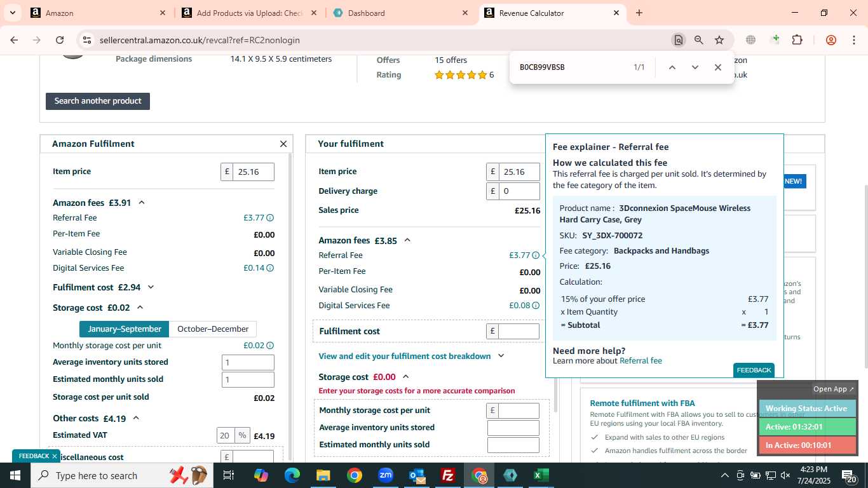868x488 pixels.
Task: Open Outlook from the taskbar
Action: click(x=417, y=475)
